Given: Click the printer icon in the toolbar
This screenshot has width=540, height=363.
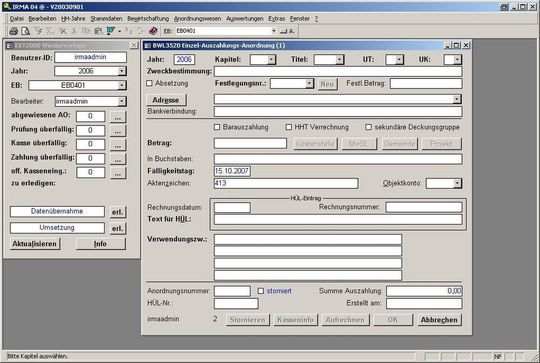Looking at the screenshot, I should [13, 31].
